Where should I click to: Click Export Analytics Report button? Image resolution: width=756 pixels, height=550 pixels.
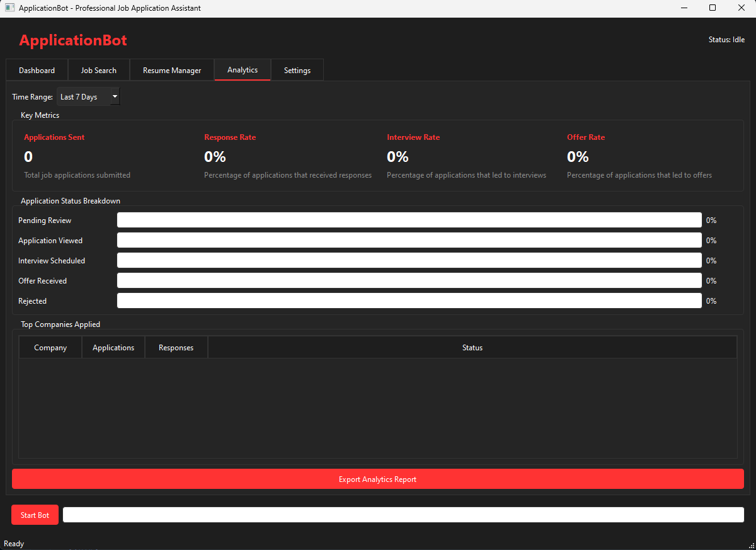(378, 479)
